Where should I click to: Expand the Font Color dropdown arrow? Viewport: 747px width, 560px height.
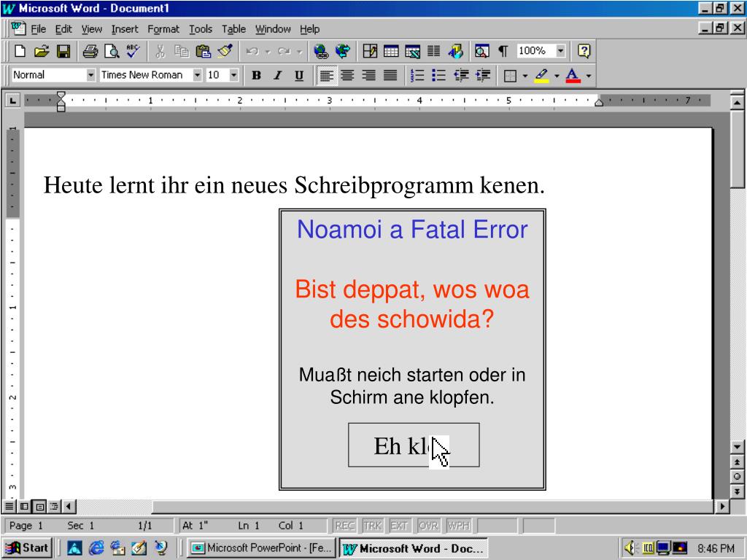[589, 75]
